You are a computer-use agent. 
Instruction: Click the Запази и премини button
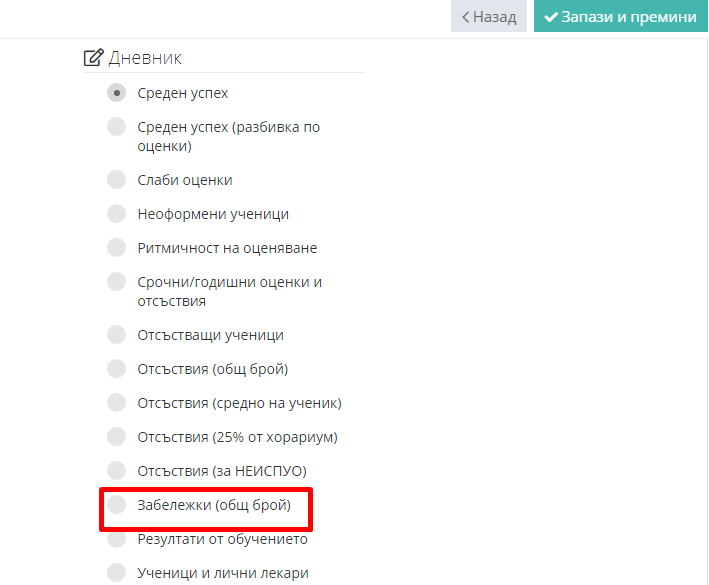620,16
